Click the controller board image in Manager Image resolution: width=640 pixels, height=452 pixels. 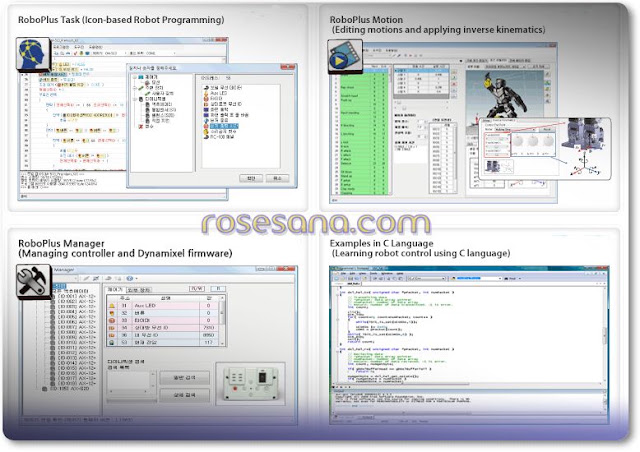(251, 383)
